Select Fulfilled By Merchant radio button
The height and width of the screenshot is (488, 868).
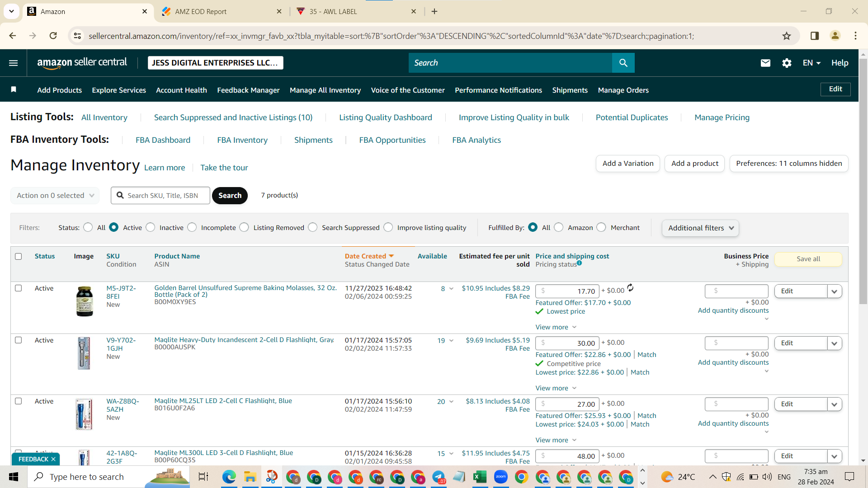click(601, 227)
